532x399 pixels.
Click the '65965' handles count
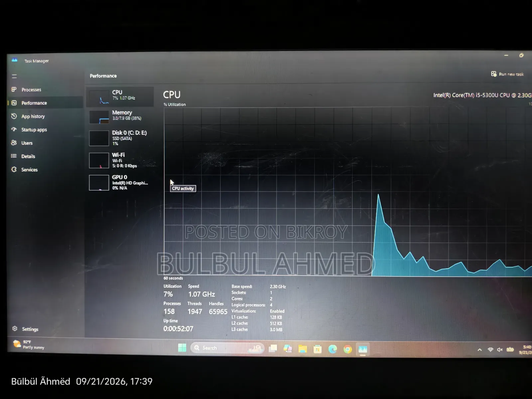[218, 312]
